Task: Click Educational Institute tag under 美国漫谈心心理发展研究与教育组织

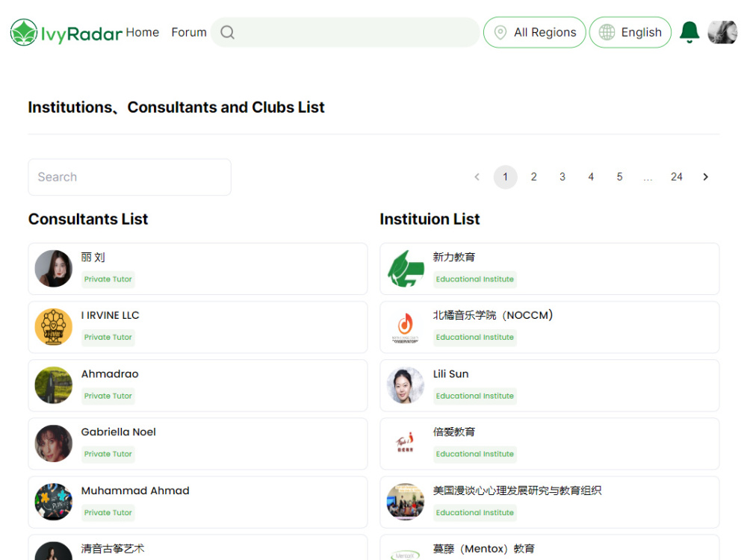Action: (475, 512)
